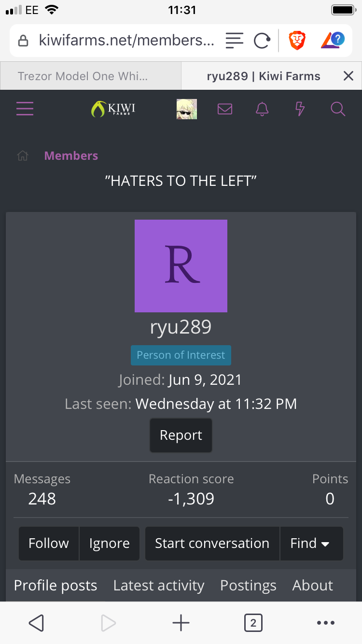Open the browser reader mode lines icon

click(x=234, y=41)
